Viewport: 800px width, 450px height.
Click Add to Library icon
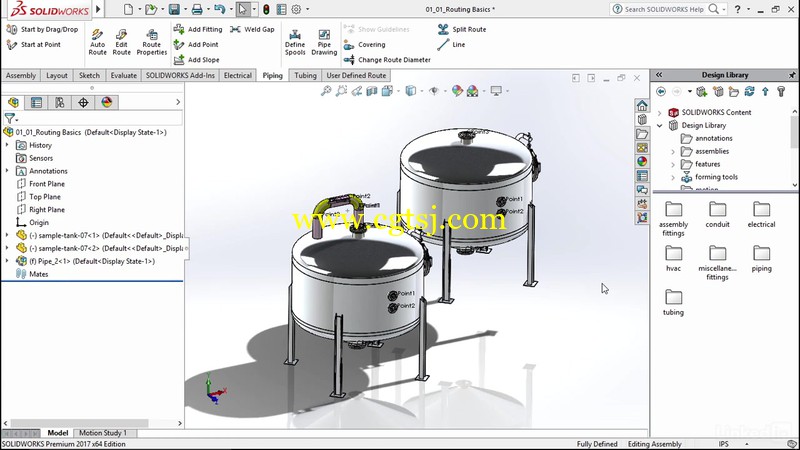702,91
